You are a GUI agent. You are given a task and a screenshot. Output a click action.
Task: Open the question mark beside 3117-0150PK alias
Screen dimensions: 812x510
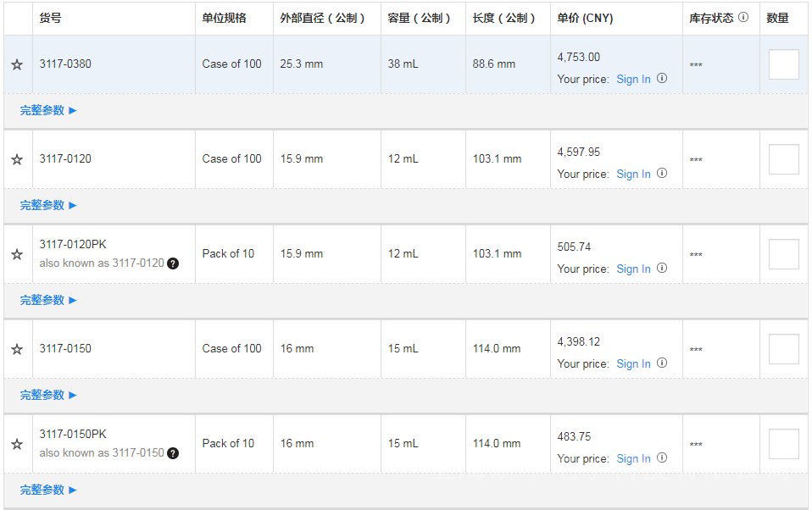tap(173, 453)
